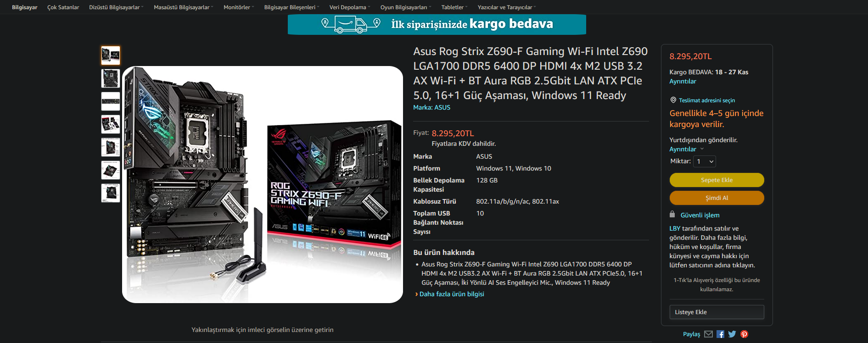Viewport: 868px width, 343px height.
Task: Add item with Sepete Ekle button
Action: click(x=717, y=180)
